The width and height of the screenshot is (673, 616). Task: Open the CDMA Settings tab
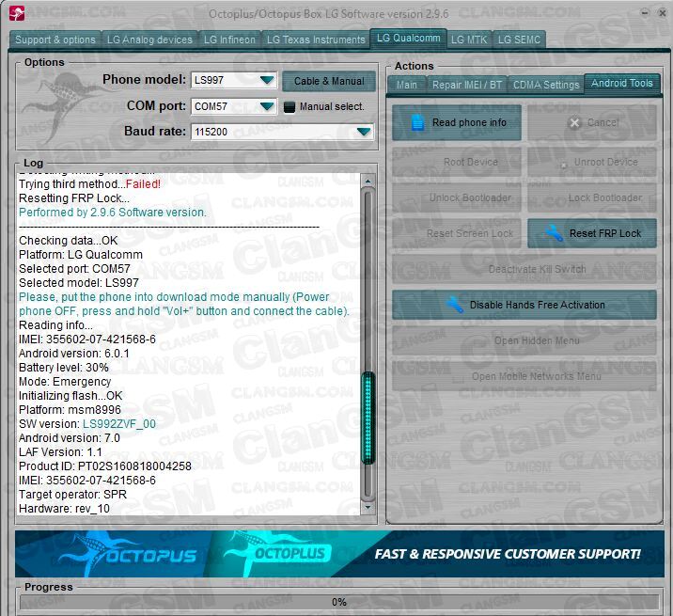(546, 85)
